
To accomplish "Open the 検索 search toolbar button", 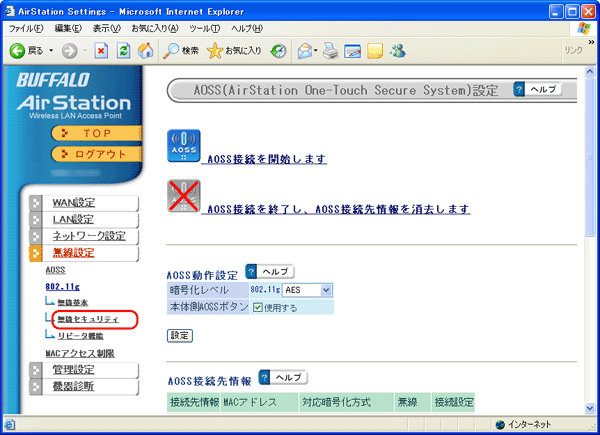I will (181, 50).
